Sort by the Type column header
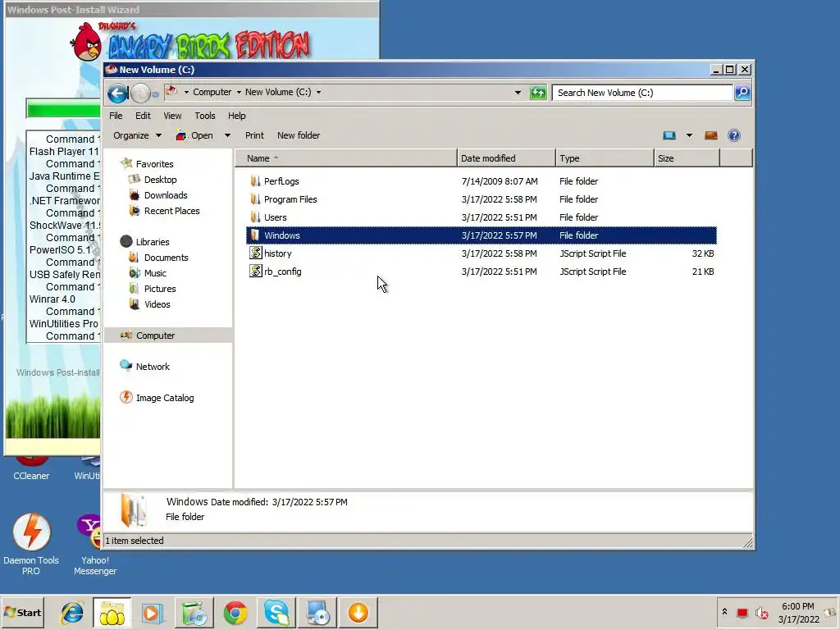This screenshot has width=840, height=630. click(x=605, y=158)
